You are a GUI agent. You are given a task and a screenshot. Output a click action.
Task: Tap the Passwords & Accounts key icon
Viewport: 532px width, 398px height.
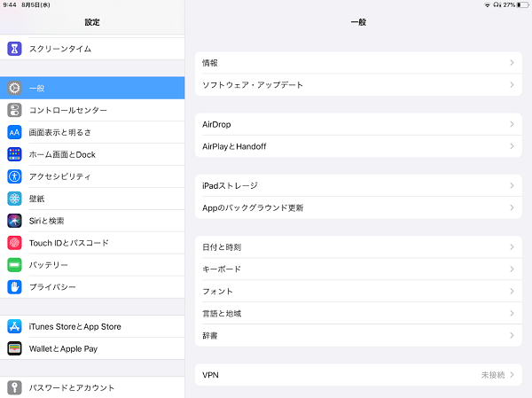(x=14, y=387)
